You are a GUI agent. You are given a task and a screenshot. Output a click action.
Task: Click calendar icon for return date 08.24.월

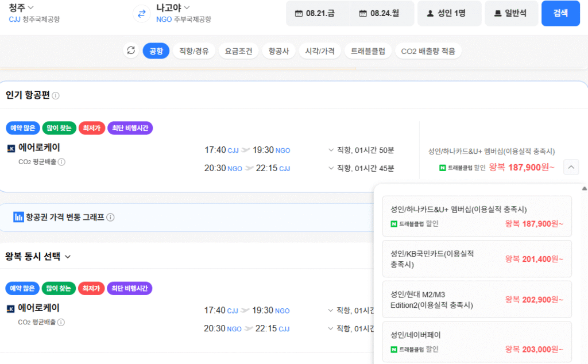(363, 14)
